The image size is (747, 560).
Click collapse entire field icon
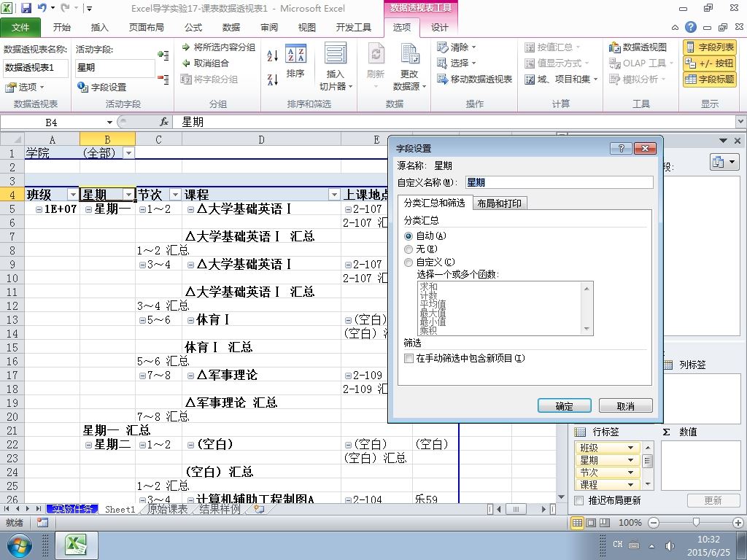point(163,79)
